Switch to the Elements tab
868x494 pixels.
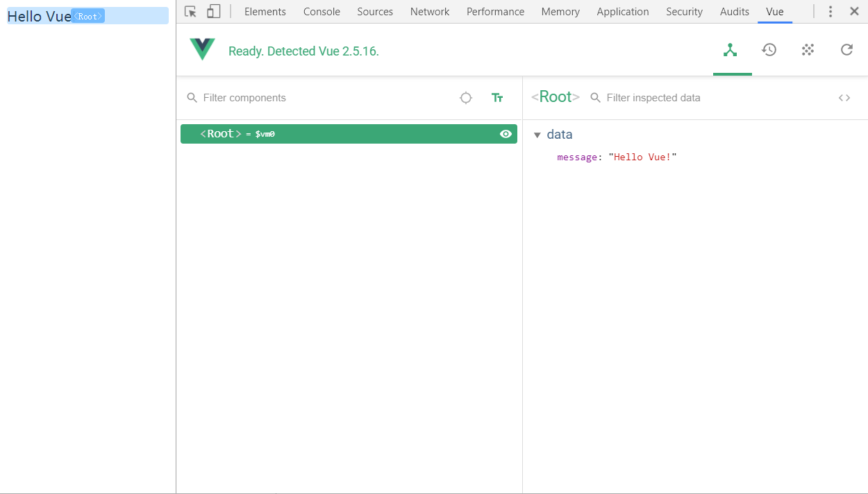(265, 12)
